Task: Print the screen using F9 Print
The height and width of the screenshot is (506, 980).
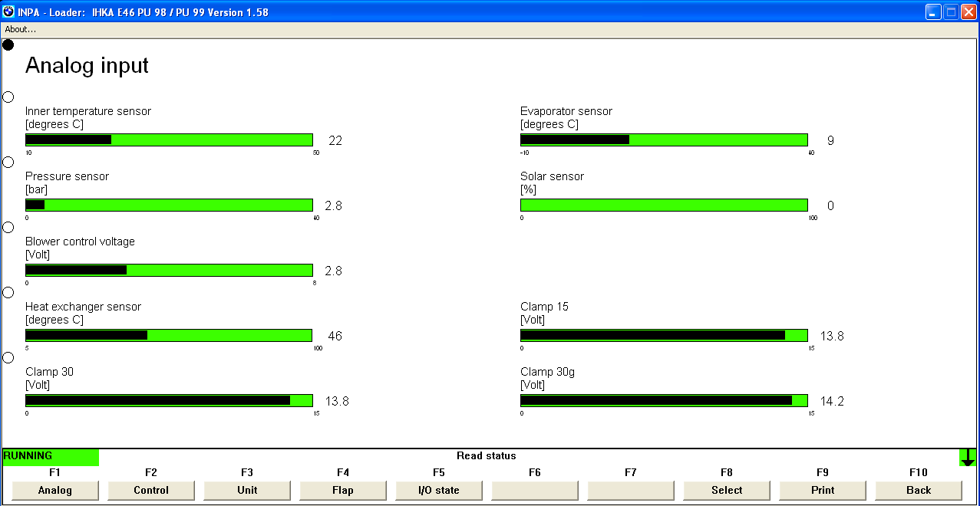Action: tap(823, 491)
